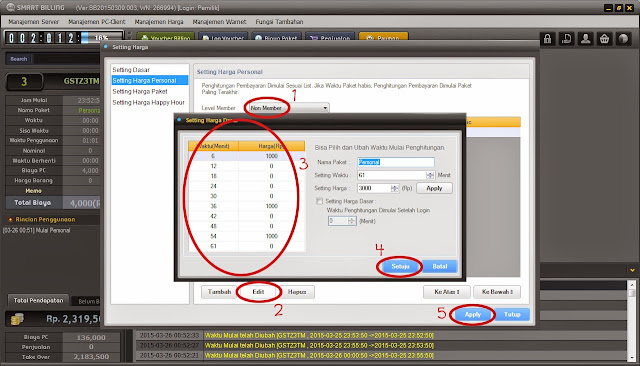This screenshot has height=366, width=640.
Task: Click the 16% usage progress bar
Action: point(102,38)
